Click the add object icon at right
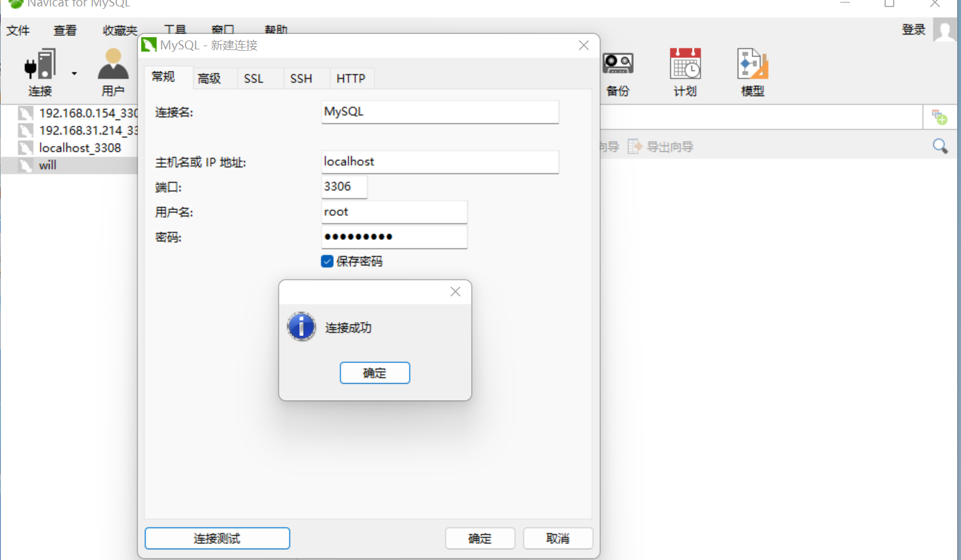This screenshot has height=560, width=961. pos(939,117)
